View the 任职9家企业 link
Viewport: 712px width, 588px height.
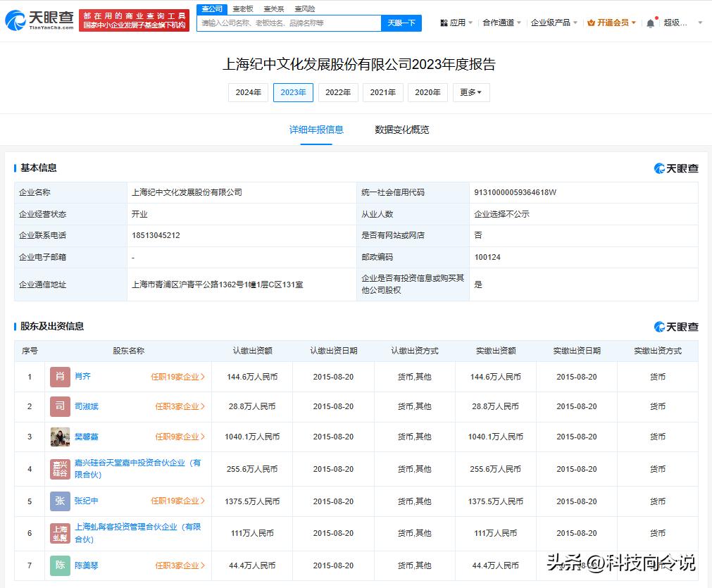180,437
